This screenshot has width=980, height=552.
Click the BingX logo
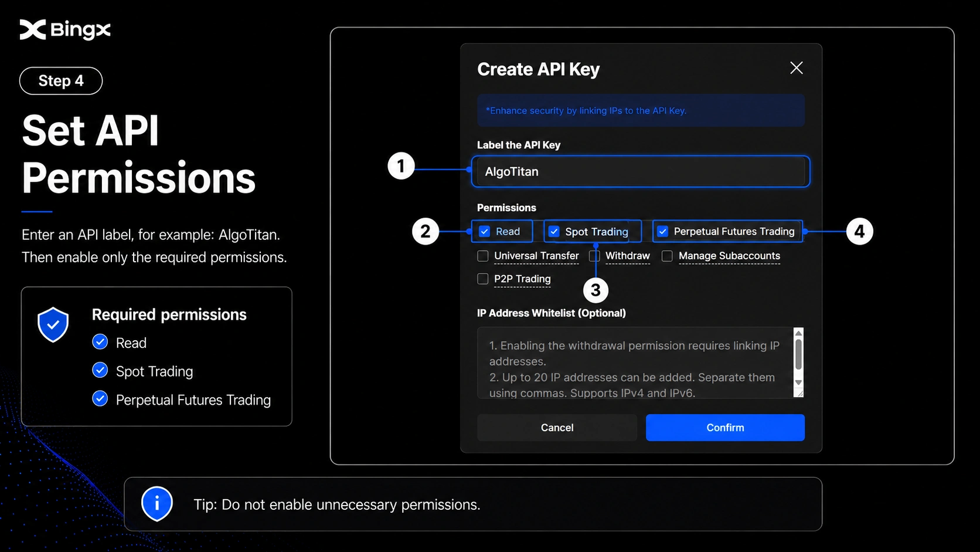65,29
